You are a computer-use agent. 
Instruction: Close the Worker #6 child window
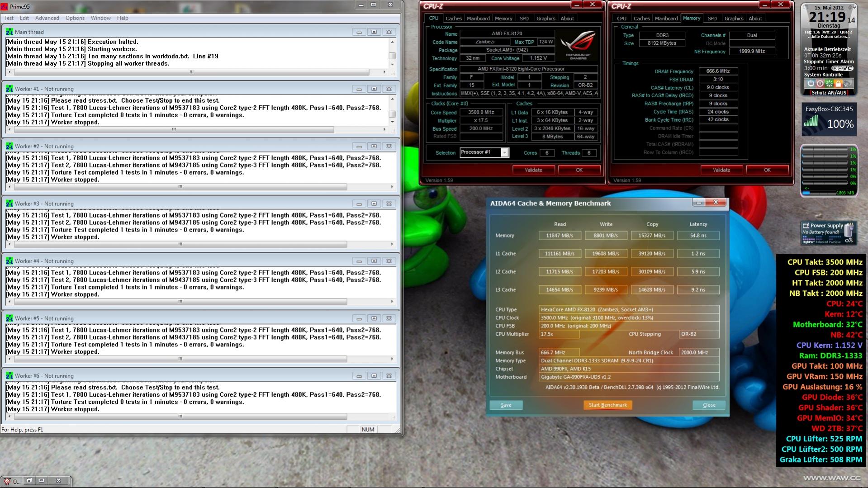[x=389, y=376]
